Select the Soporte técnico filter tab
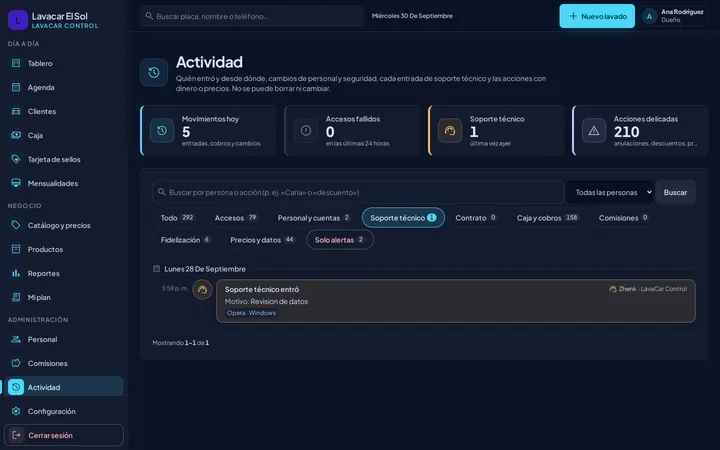 pyautogui.click(x=403, y=218)
